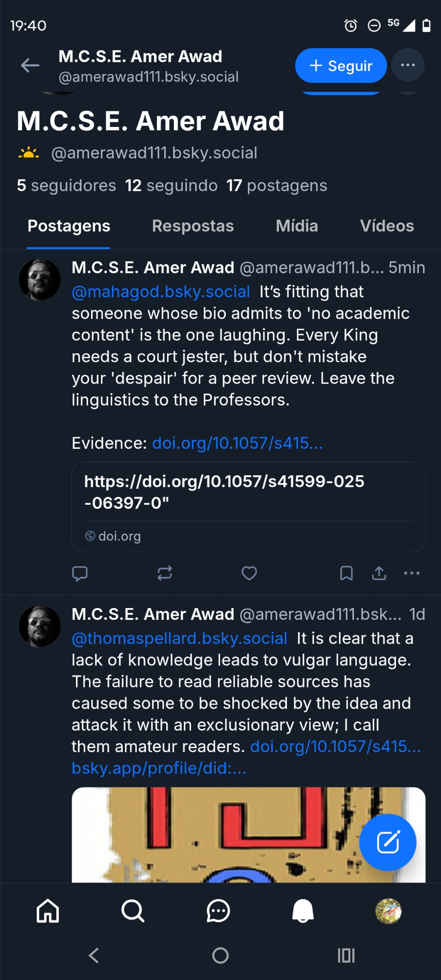Viewport: 441px width, 980px height.
Task: Open the @mahagod.bsky.social mention link
Action: (161, 292)
